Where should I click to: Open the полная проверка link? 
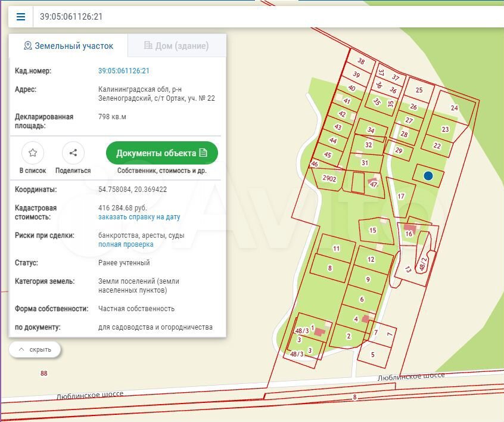(126, 244)
